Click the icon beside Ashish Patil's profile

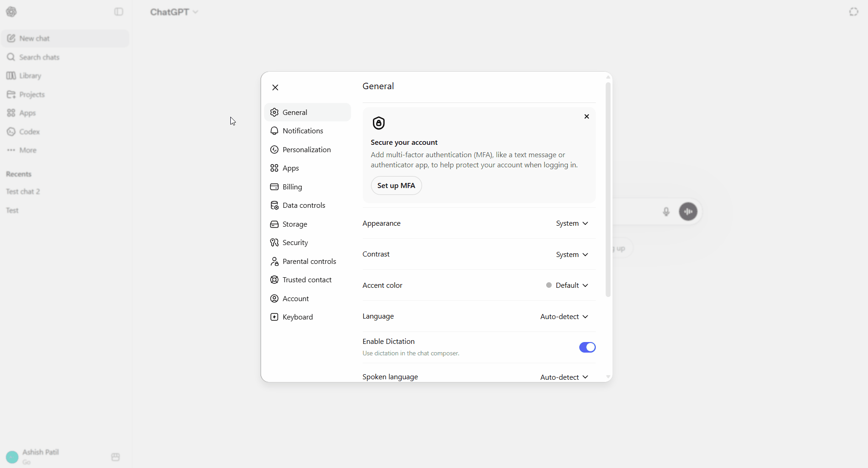tap(115, 457)
